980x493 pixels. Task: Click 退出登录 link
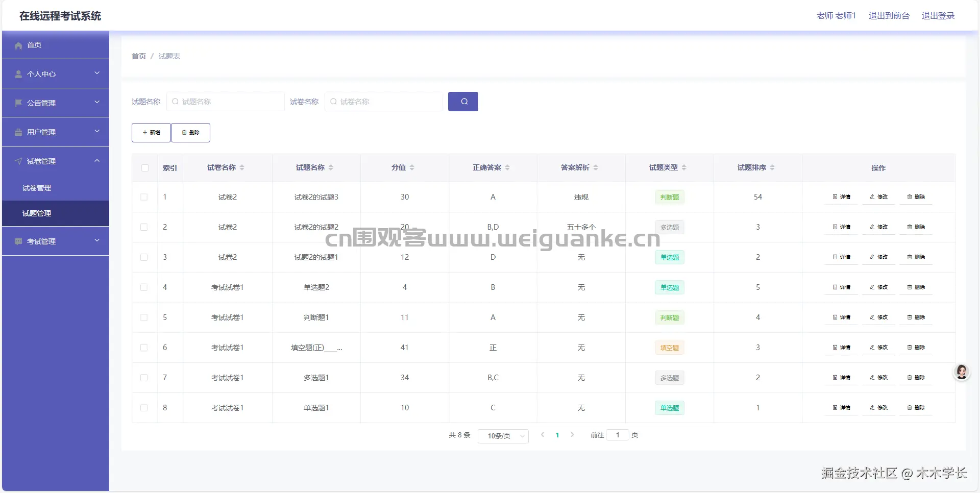938,16
